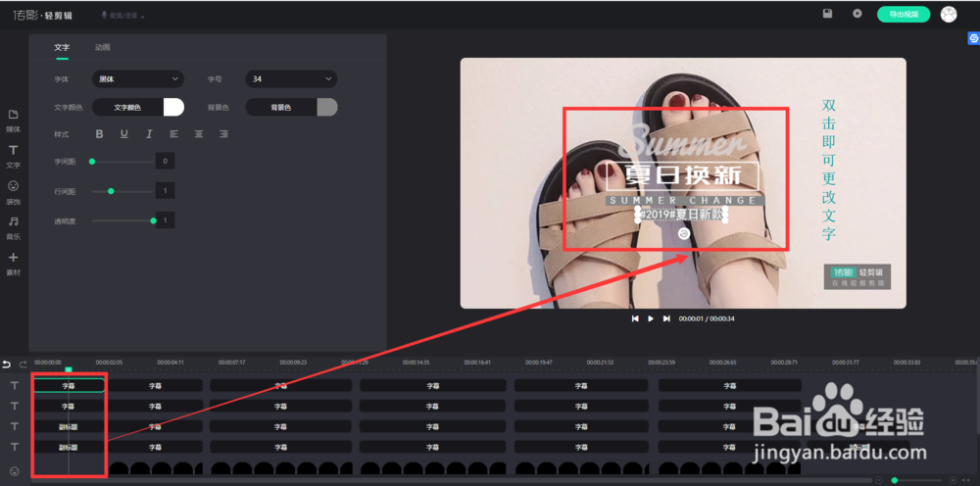
Task: Select first 副标题 clip on fourth track
Action: pos(69,447)
